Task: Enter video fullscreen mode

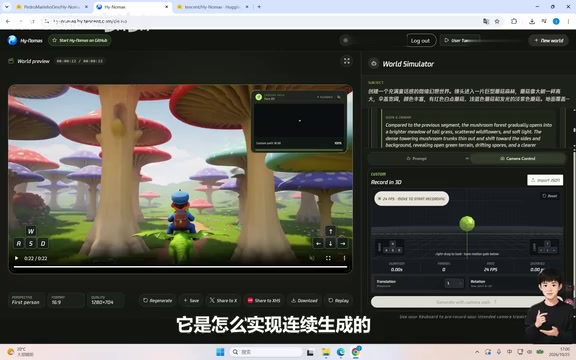Action: pyautogui.click(x=328, y=258)
